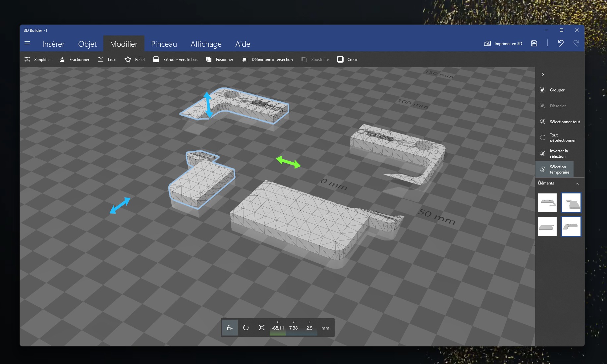Image resolution: width=607 pixels, height=364 pixels.
Task: Click Imprimer en 3D button
Action: click(x=503, y=44)
